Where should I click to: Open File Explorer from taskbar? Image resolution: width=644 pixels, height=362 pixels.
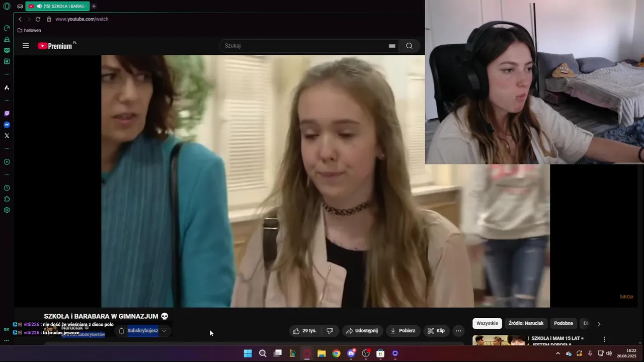pos(321,353)
